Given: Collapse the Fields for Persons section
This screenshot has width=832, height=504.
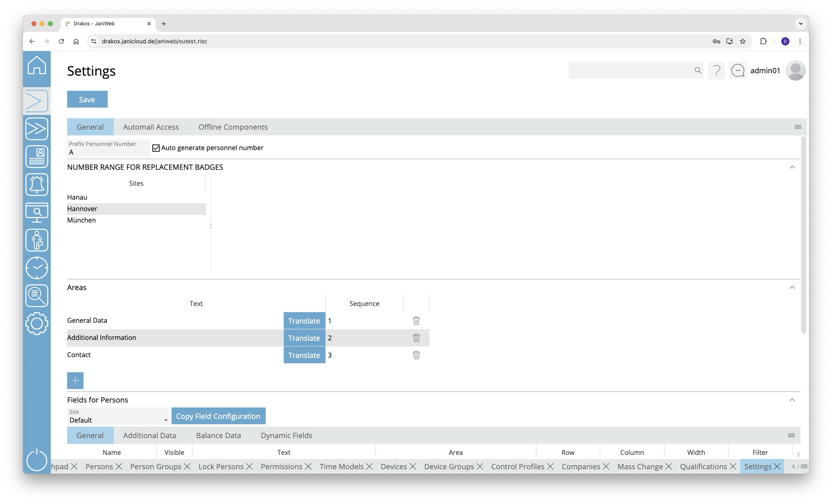Looking at the screenshot, I should 792,400.
